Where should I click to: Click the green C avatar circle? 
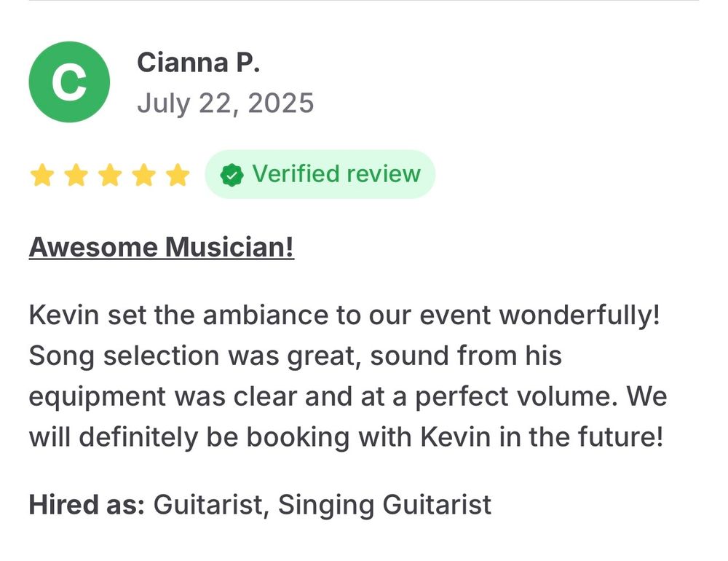(x=69, y=82)
